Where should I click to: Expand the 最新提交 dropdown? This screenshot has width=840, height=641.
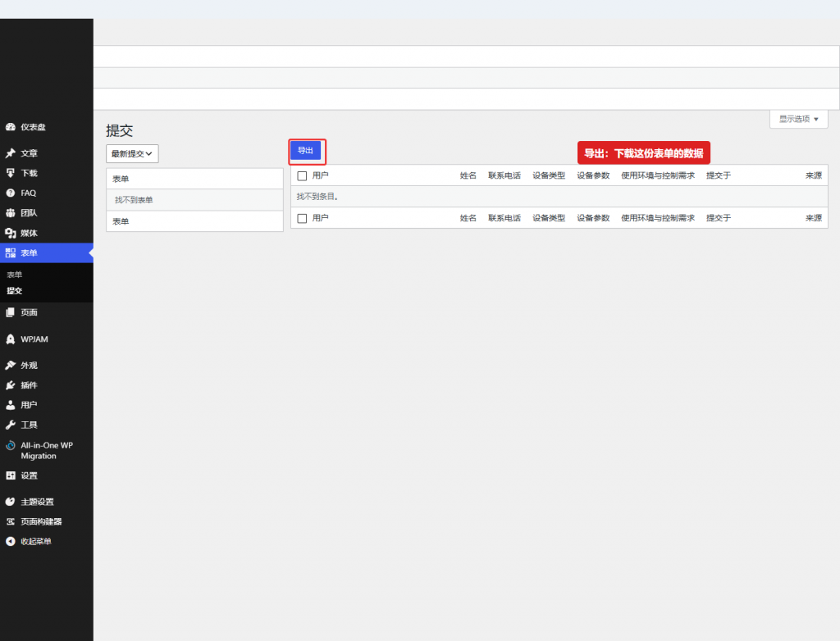(132, 153)
